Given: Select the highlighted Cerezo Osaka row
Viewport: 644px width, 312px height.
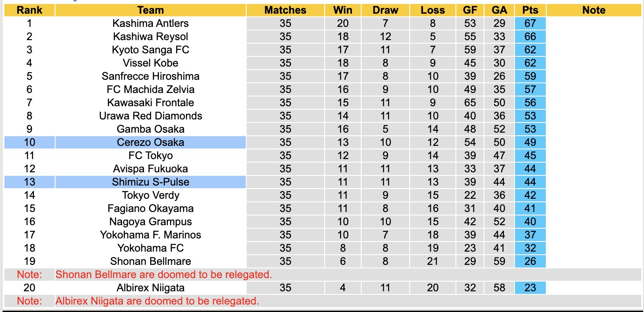Looking at the screenshot, I should [x=150, y=142].
